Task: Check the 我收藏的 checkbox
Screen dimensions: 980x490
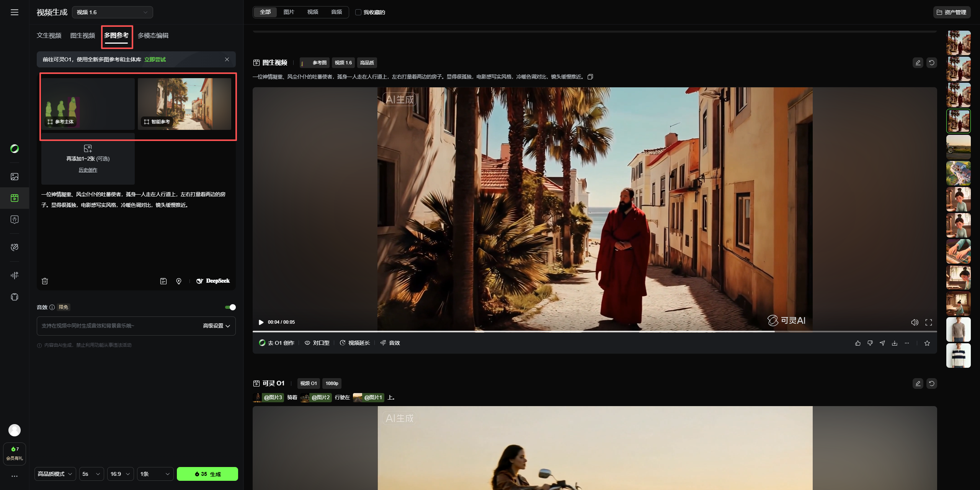Action: coord(358,12)
